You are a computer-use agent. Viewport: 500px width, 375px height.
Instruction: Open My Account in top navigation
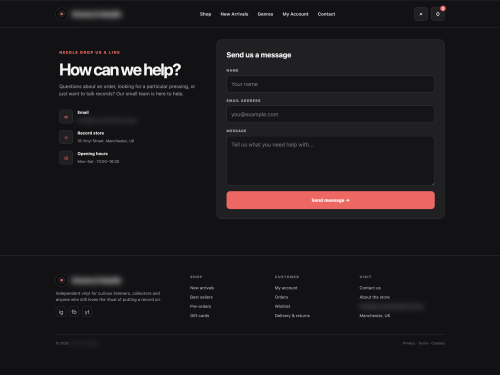point(295,14)
